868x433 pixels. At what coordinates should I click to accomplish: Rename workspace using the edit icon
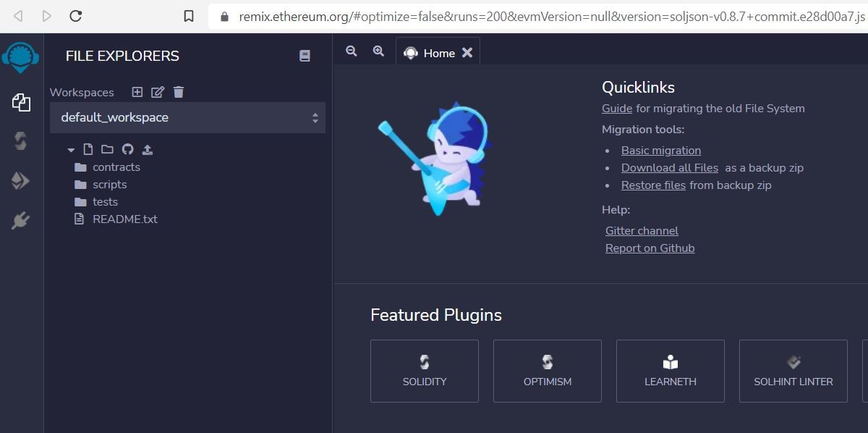pos(158,92)
